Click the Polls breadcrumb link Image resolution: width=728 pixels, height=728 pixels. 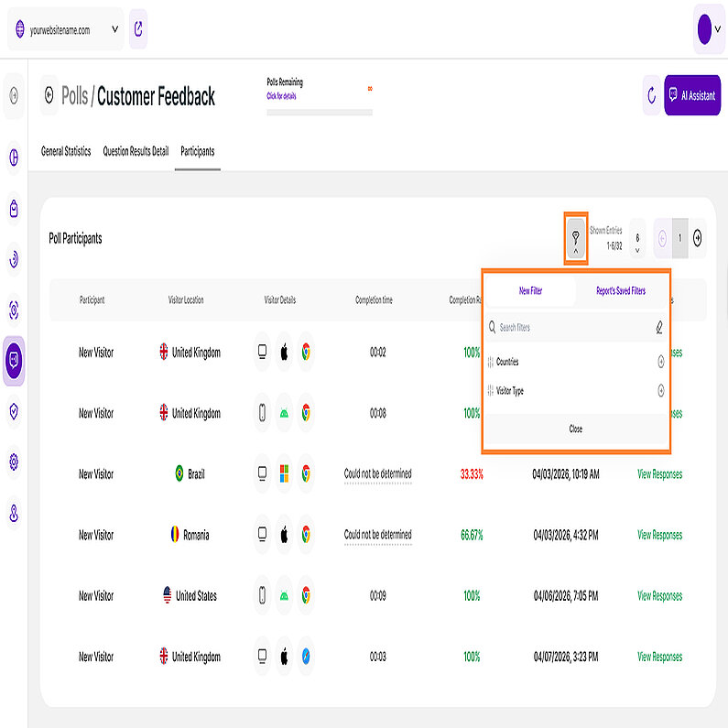click(74, 96)
